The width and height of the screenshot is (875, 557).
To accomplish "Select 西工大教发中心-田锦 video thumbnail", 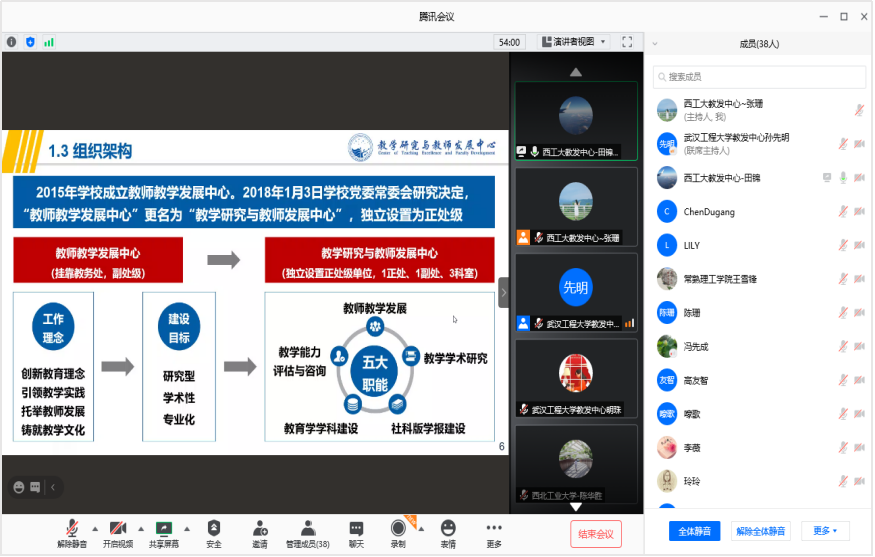I will (x=576, y=121).
